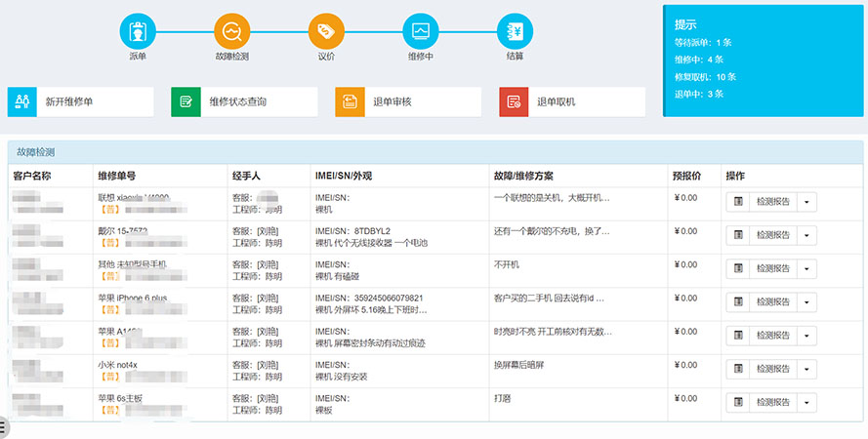Click the detail icon in the 小米 not4x row
Viewport: 868px width, 439px height.
tap(738, 369)
